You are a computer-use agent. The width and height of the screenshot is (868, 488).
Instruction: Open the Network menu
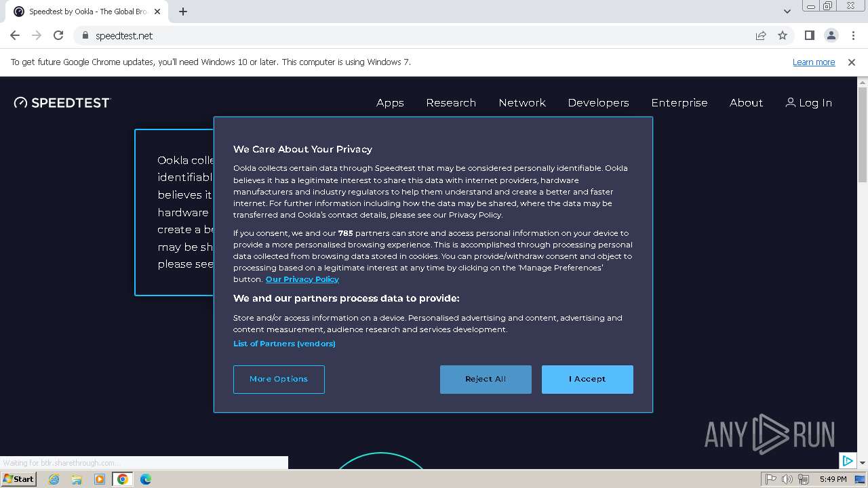click(522, 103)
